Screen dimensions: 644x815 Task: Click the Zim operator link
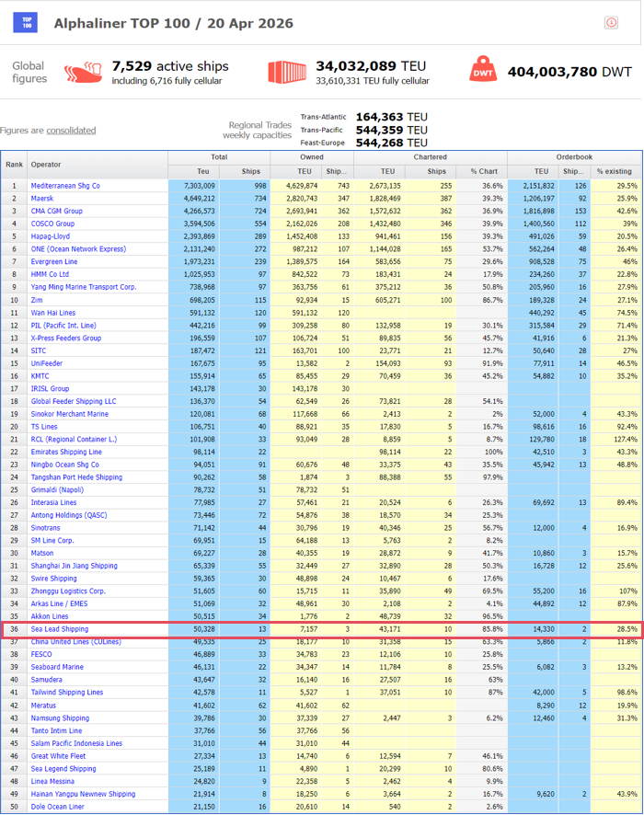tap(38, 299)
